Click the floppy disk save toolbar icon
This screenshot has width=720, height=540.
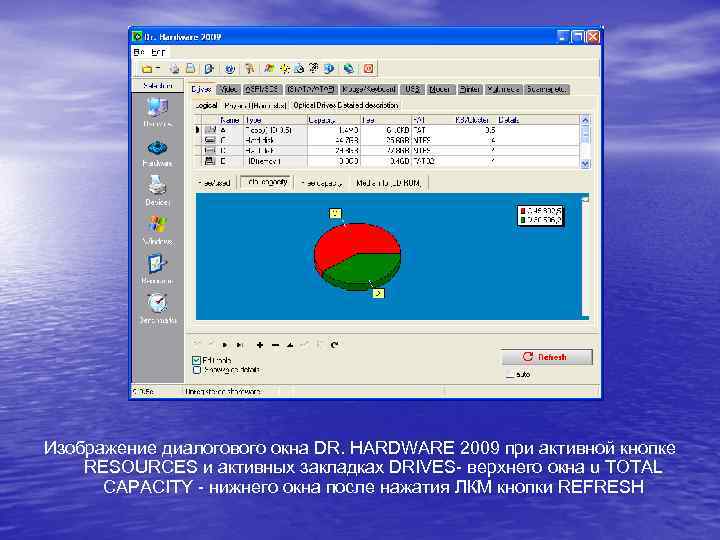point(190,69)
